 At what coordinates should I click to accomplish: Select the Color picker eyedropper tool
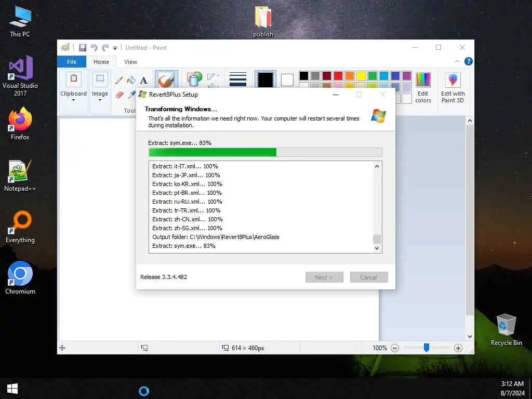point(131,94)
